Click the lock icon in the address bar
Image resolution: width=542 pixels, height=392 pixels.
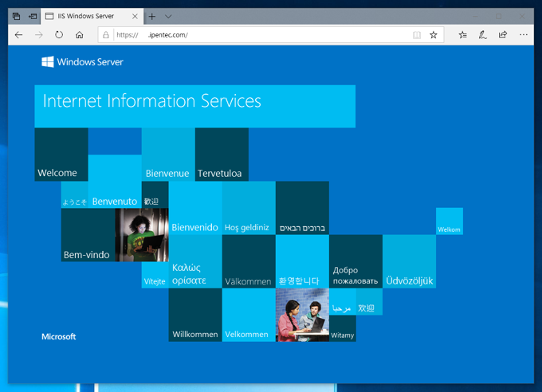tap(106, 35)
